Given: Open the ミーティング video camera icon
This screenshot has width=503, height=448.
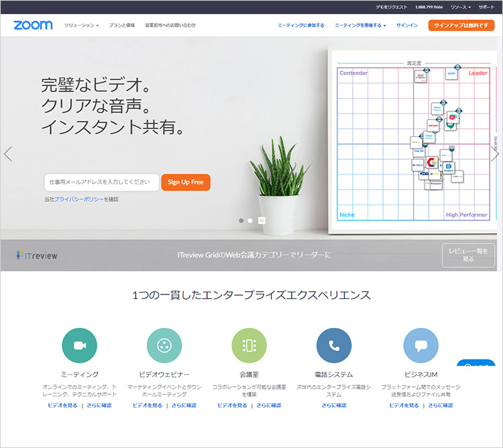Looking at the screenshot, I should (80, 345).
